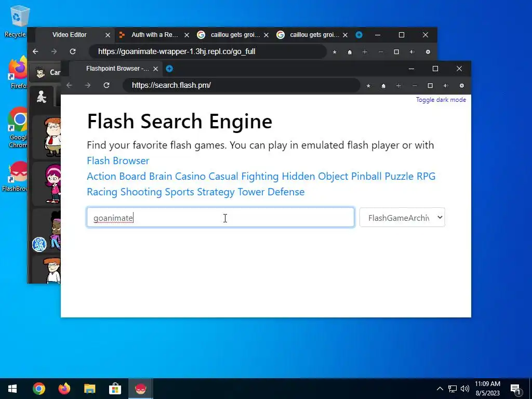Screen dimensions: 532x399
Task: Click the star icon in the Video Editor window toolbar
Action: [335, 52]
